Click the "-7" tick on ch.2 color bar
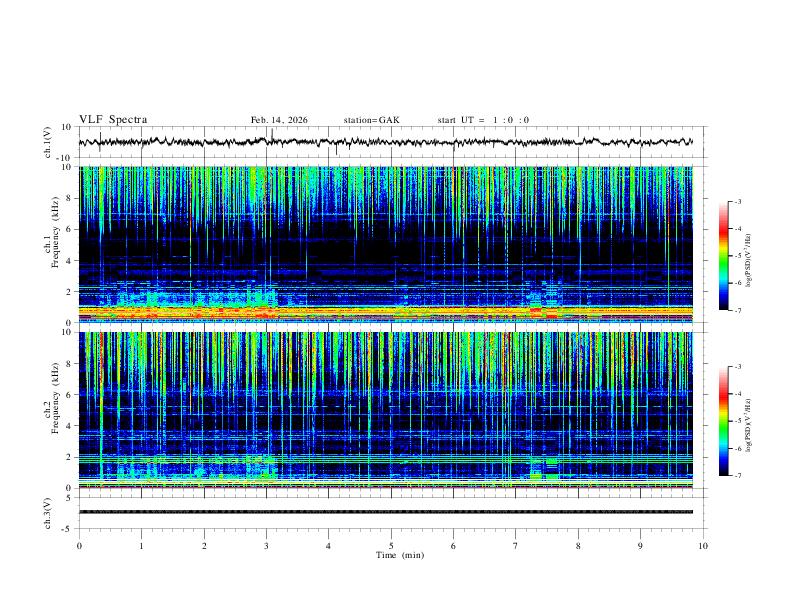This screenshot has width=792, height=612. (x=737, y=476)
